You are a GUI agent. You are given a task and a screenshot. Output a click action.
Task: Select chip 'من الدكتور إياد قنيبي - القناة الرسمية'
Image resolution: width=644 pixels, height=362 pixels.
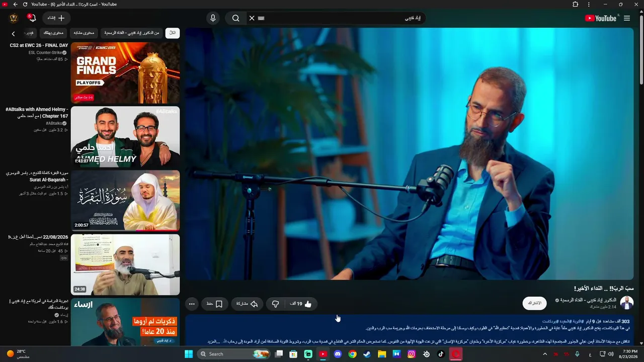[131, 33]
